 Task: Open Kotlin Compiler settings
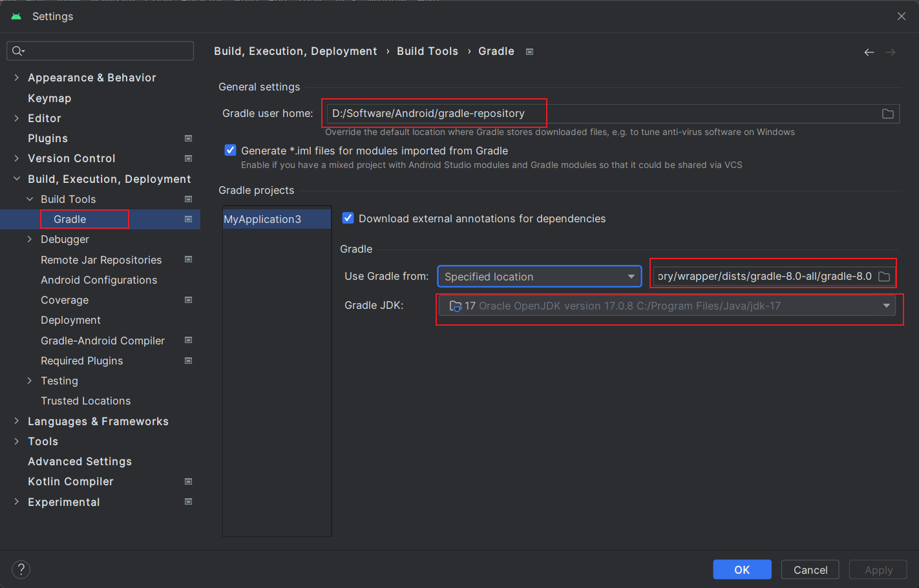click(x=70, y=481)
